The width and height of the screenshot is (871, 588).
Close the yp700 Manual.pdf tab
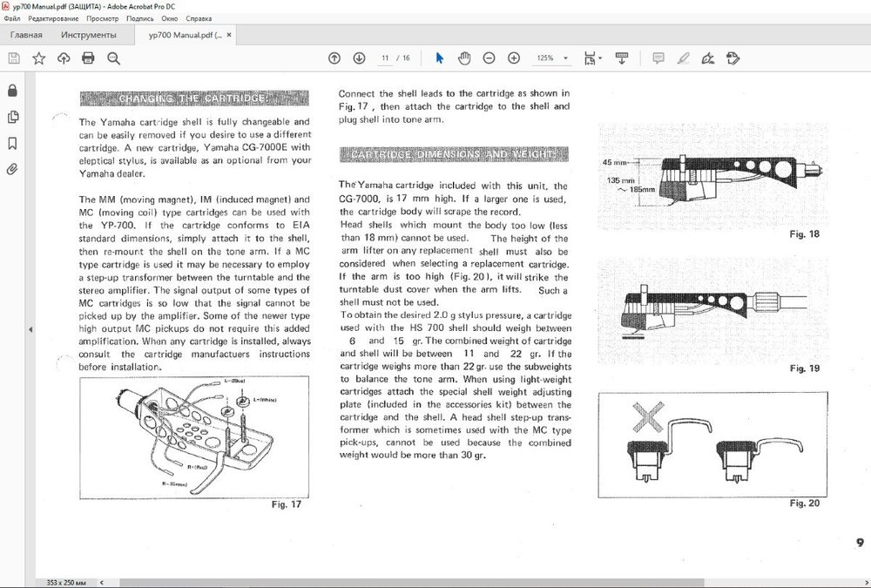(x=229, y=35)
